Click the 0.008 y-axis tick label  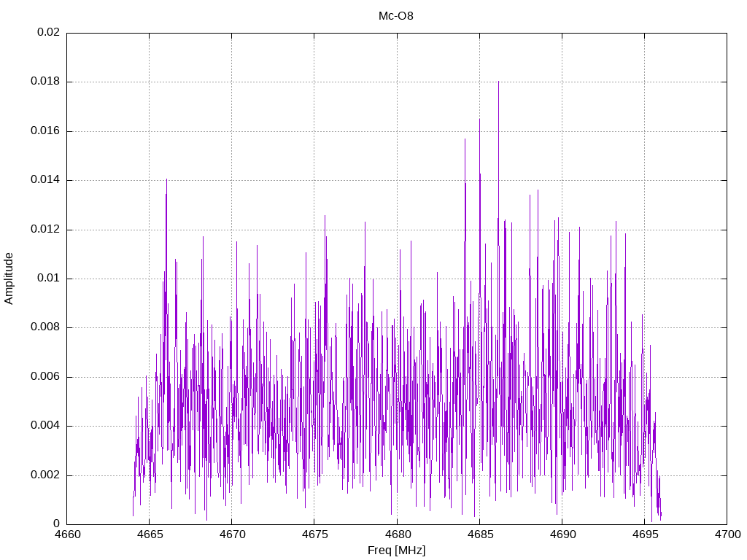45,327
